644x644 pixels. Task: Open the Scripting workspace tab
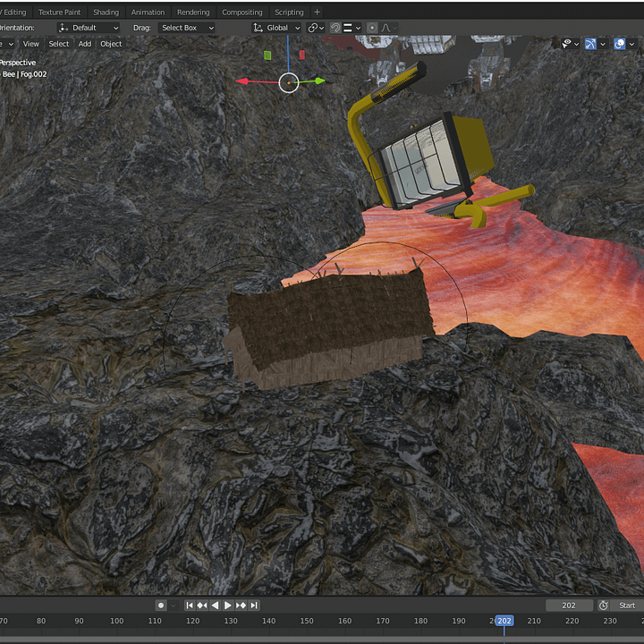coord(289,13)
